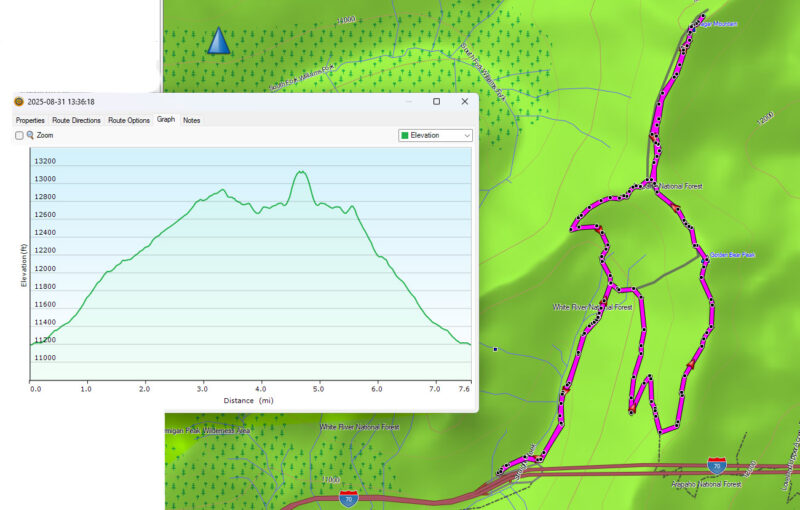Select the Graph tab
This screenshot has height=510, width=800.
click(x=166, y=120)
